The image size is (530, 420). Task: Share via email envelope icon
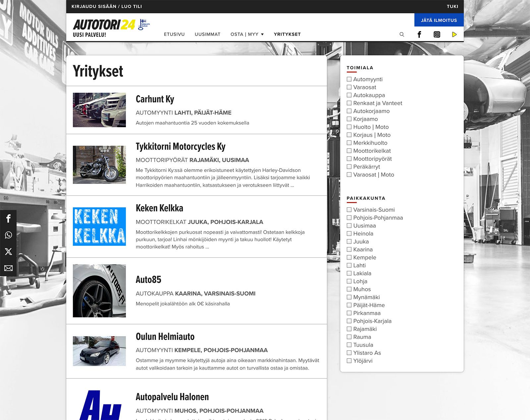tap(8, 268)
